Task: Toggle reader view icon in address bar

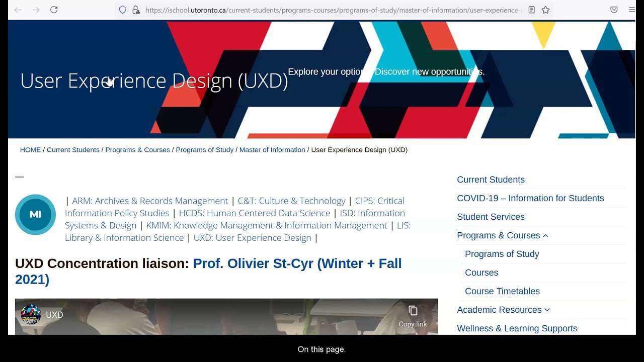Action: 531,10
